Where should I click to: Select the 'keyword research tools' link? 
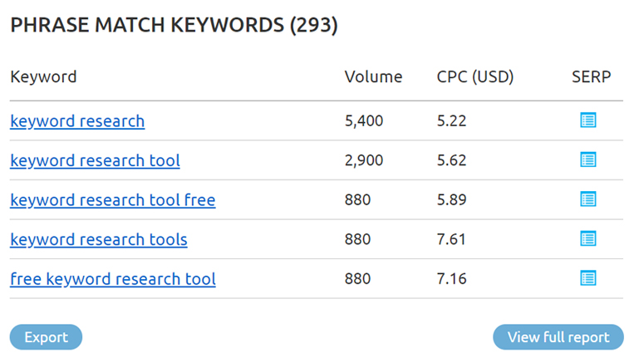pos(99,239)
